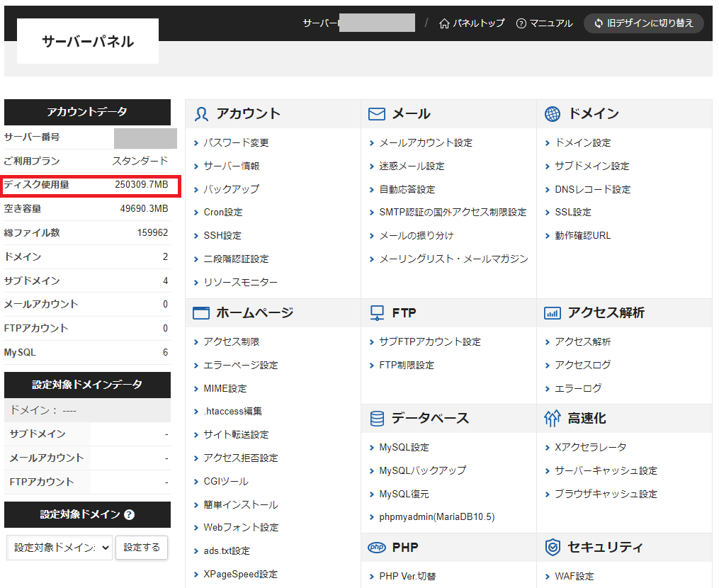Open メールの振り分け
The height and width of the screenshot is (588, 719).
[x=416, y=236]
